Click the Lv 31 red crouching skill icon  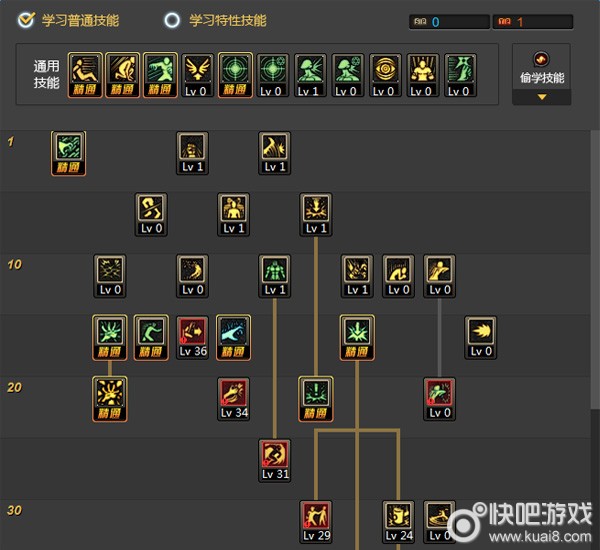coord(275,460)
